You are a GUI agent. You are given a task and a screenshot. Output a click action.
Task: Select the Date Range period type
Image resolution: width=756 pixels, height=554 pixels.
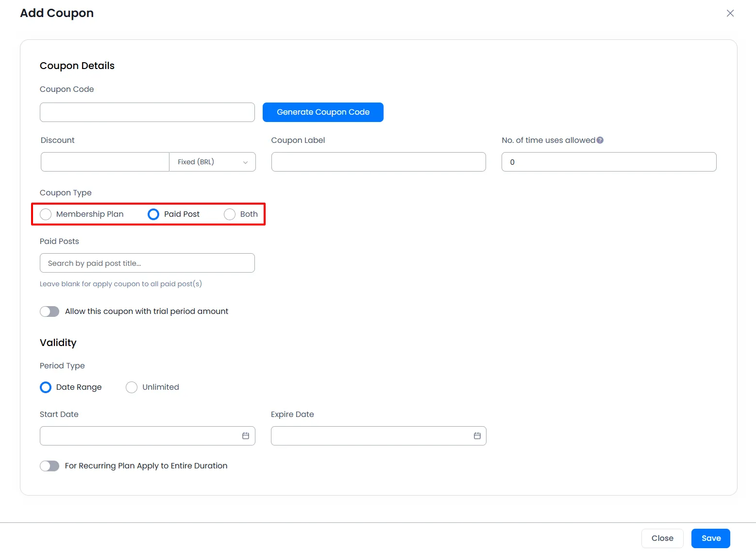[x=46, y=387]
